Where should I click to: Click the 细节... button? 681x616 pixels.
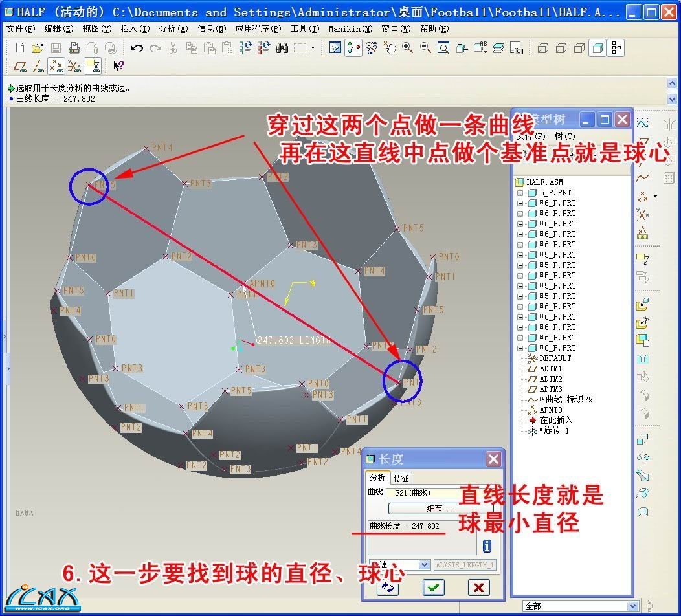(x=440, y=509)
